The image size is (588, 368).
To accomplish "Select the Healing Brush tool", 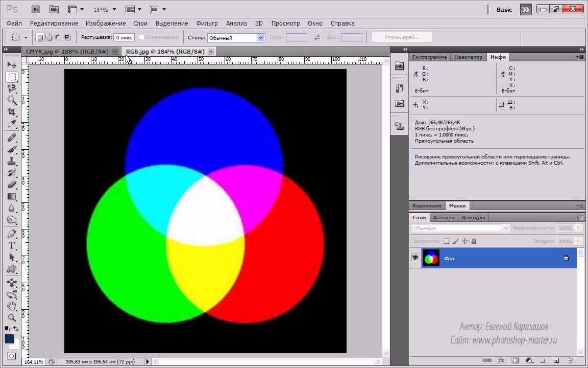I will point(12,137).
